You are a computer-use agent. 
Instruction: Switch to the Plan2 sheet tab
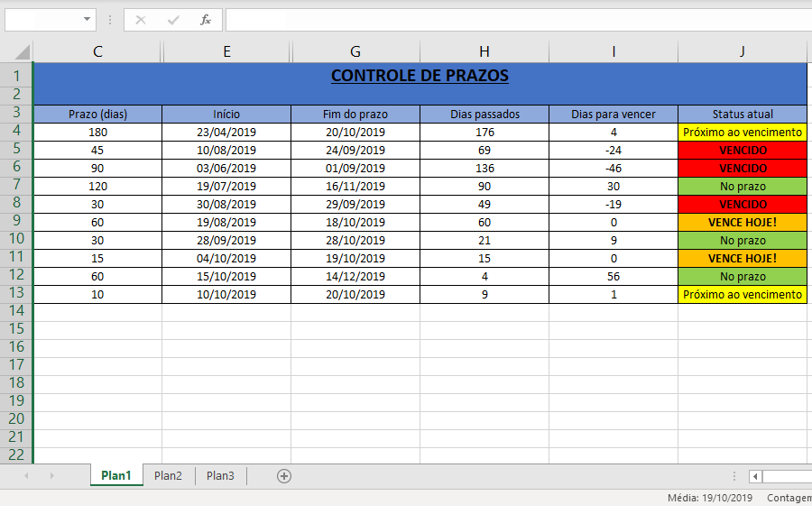[x=168, y=475]
